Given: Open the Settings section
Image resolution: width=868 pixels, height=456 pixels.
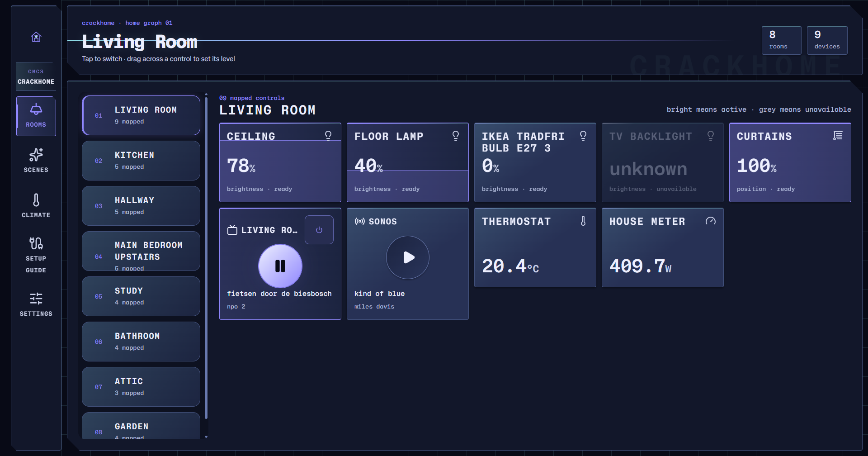Looking at the screenshot, I should tap(36, 304).
